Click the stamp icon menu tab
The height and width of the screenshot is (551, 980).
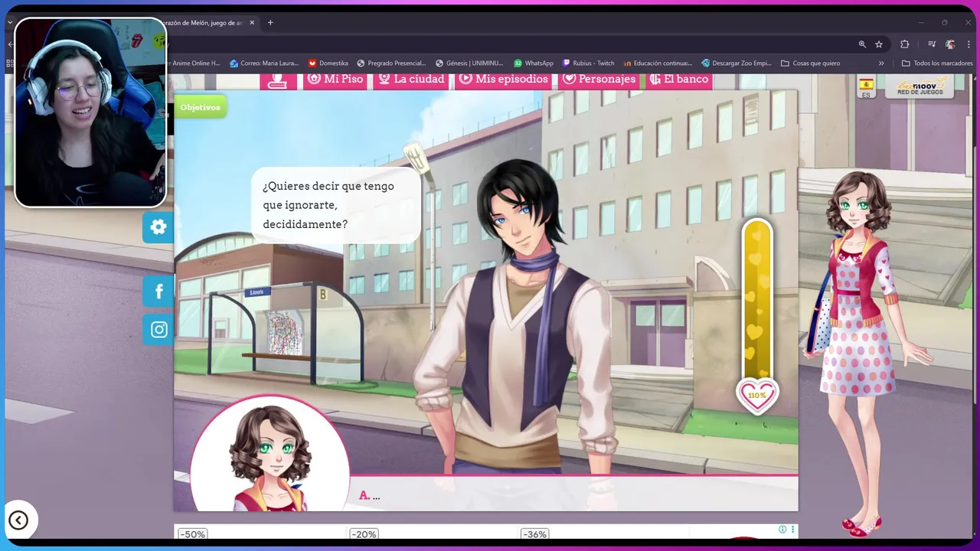tap(278, 80)
